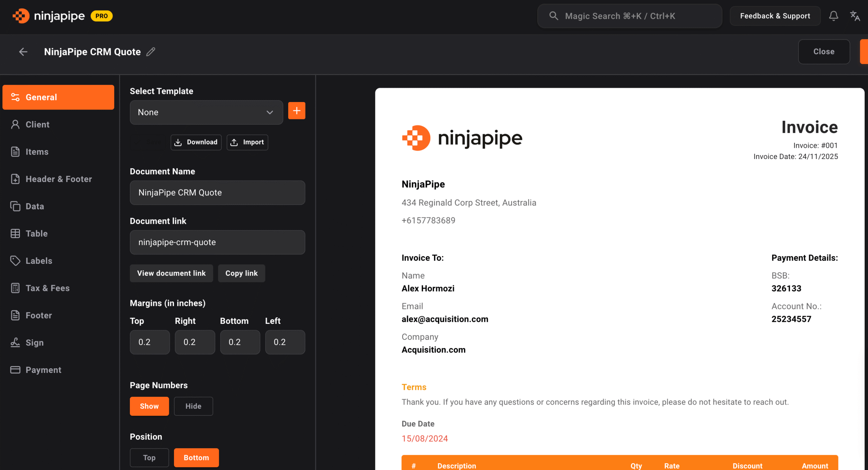Switch to the Header & Footer tab
The width and height of the screenshot is (868, 470).
point(59,179)
